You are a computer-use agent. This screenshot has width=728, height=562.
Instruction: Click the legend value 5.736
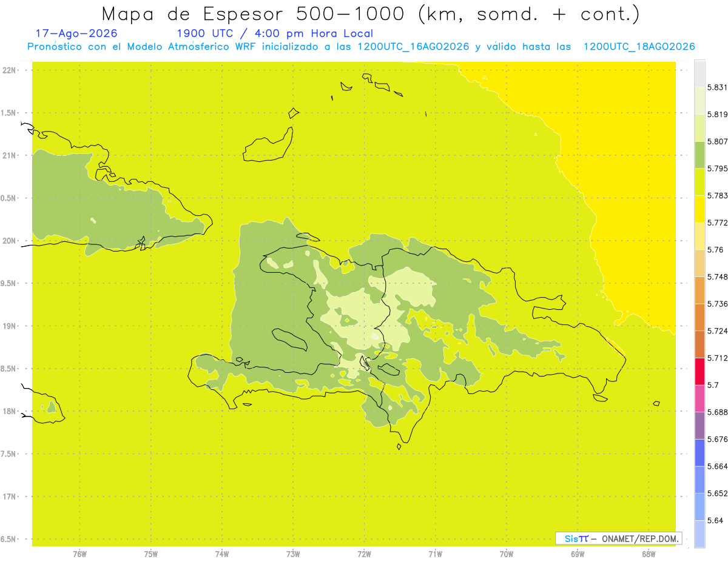click(717, 304)
